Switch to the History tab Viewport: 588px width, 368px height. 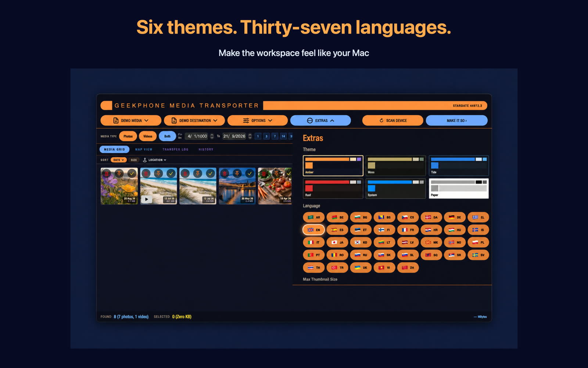206,149
